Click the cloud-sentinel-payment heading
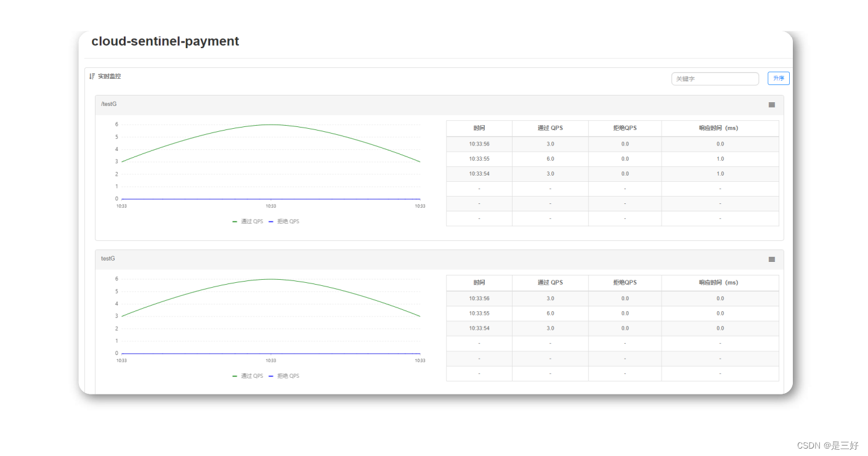 (x=165, y=41)
